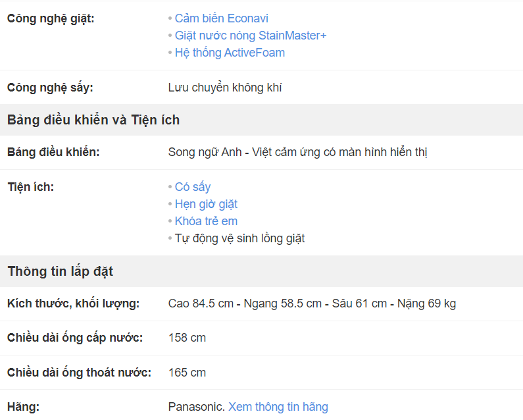523x420 pixels.
Task: Select Tự động vệ sinh lồng giặt text
Action: click(240, 238)
